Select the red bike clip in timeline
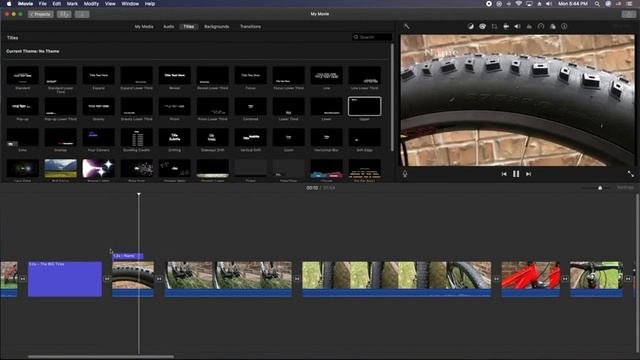The height and width of the screenshot is (360, 640). 531,279
